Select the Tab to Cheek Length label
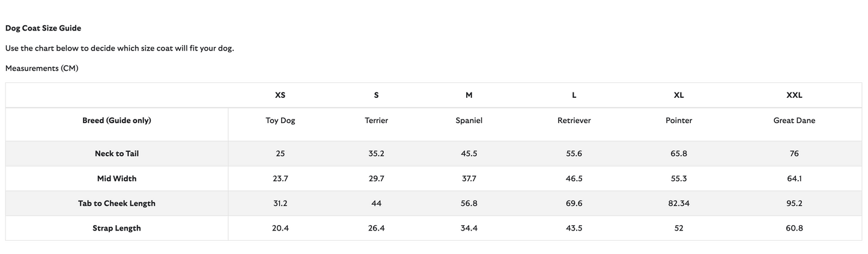 pos(117,204)
